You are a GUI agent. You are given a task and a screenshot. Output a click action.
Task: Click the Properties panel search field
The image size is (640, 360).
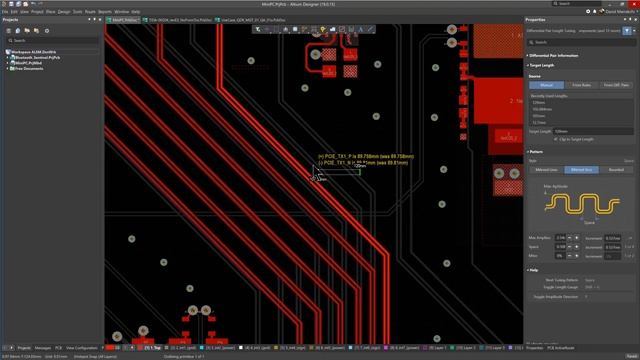581,42
